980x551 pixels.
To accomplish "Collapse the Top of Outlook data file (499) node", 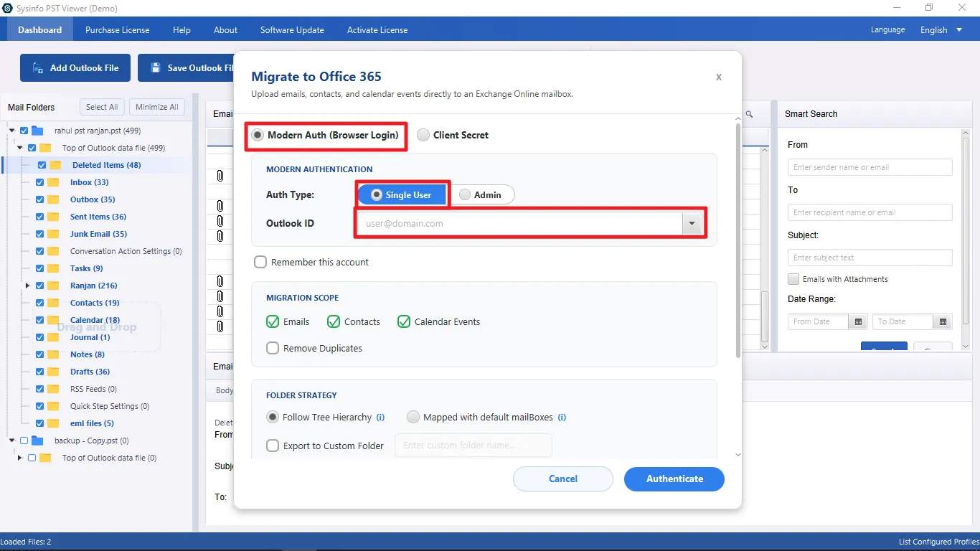I will [x=20, y=148].
